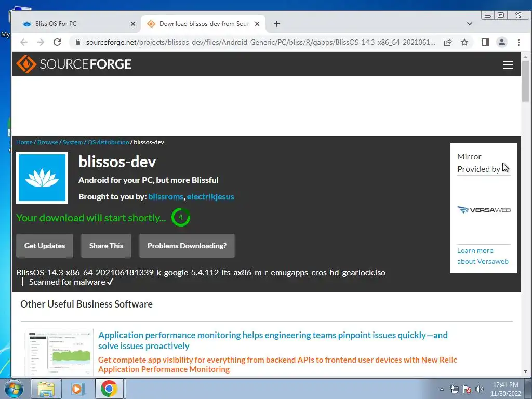The height and width of the screenshot is (399, 532).
Task: Click the scrollbar down arrow
Action: tap(525, 371)
